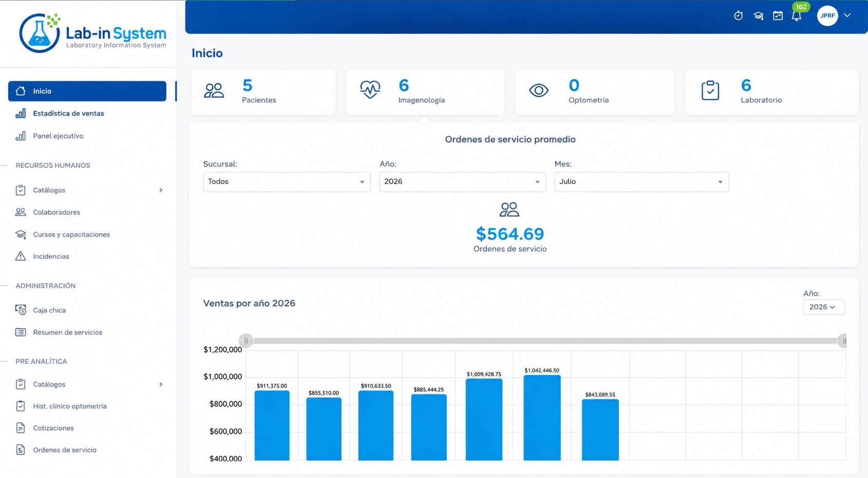Open the Mes dropdown showing Julio
The height and width of the screenshot is (478, 868).
pyautogui.click(x=641, y=182)
